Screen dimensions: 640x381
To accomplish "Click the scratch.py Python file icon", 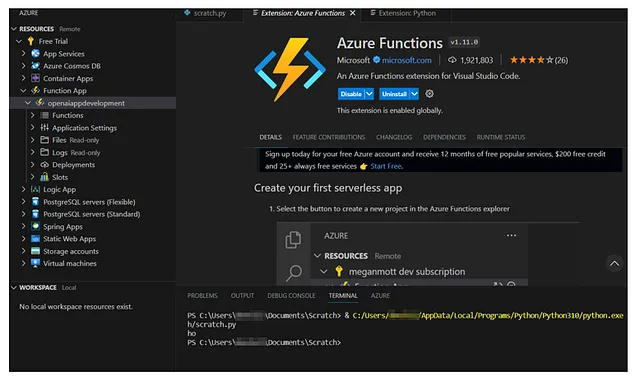I will click(187, 13).
